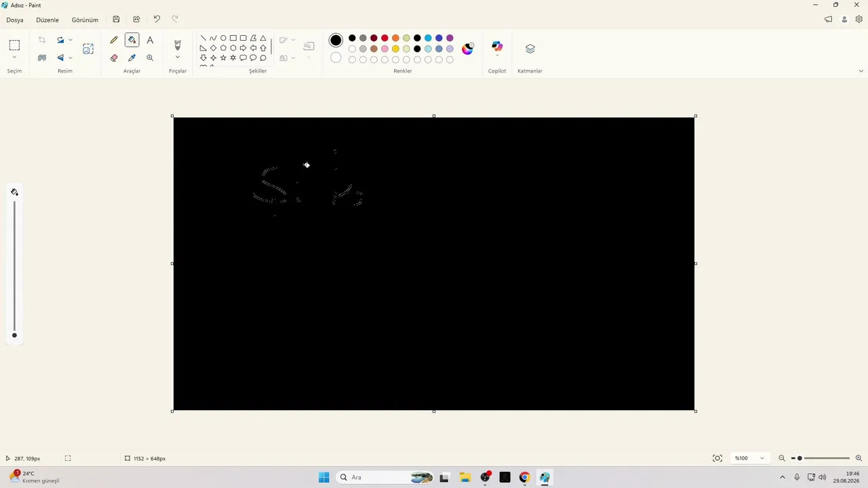Screen dimensions: 868x488
Task: Click the Rotate image icon
Action: tap(60, 40)
